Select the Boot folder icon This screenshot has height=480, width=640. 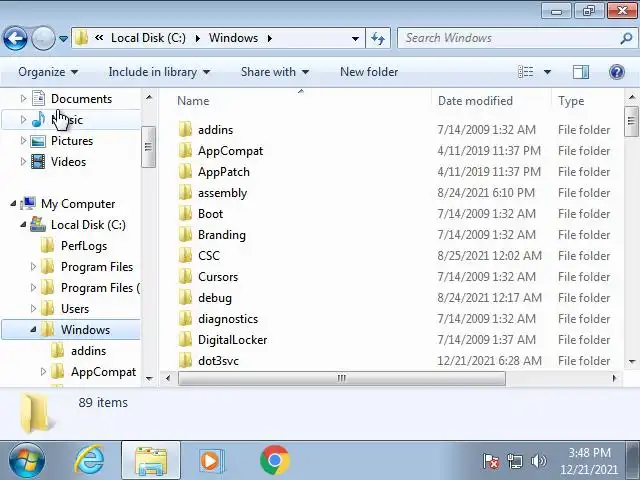pos(185,213)
